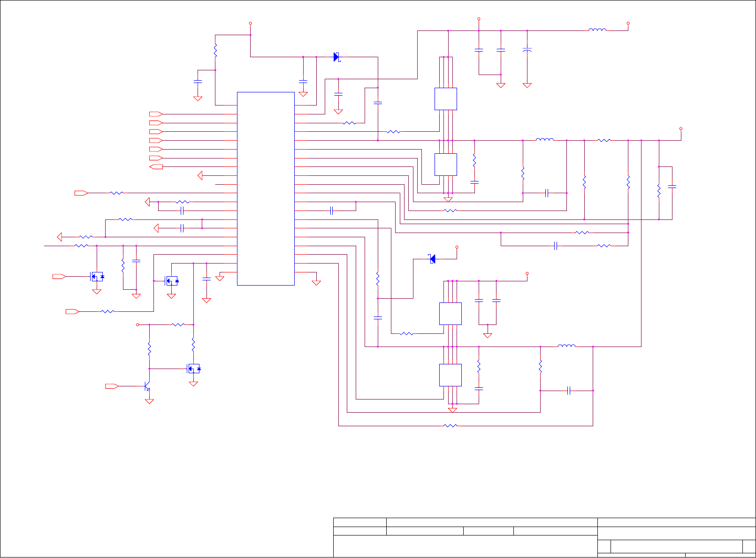Click the inductor on the top supply rail
The image size is (756, 558).
click(597, 30)
